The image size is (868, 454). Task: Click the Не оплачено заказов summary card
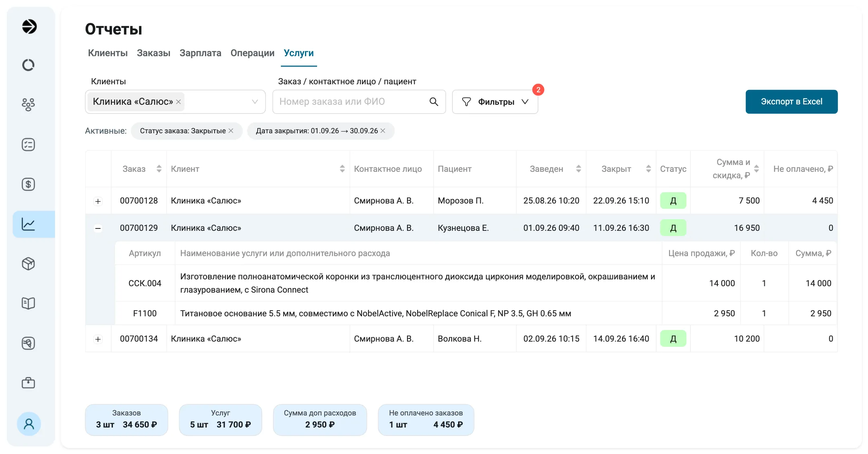426,419
